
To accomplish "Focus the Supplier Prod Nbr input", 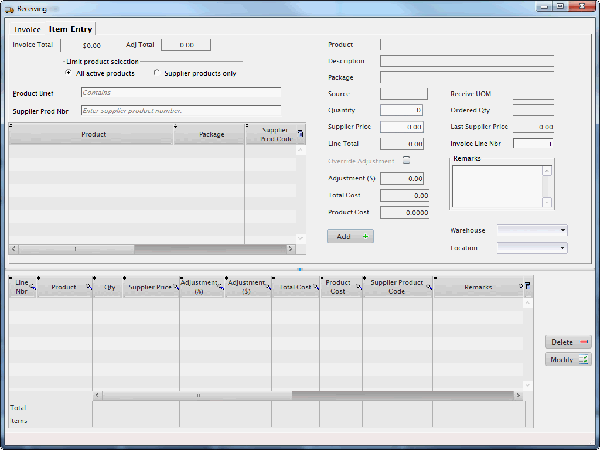I will pyautogui.click(x=181, y=111).
